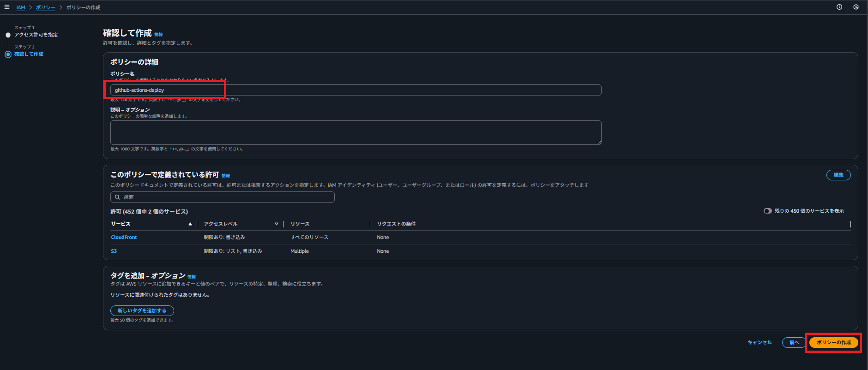Click the info circle icon at top right
868x370 pixels.
839,7
